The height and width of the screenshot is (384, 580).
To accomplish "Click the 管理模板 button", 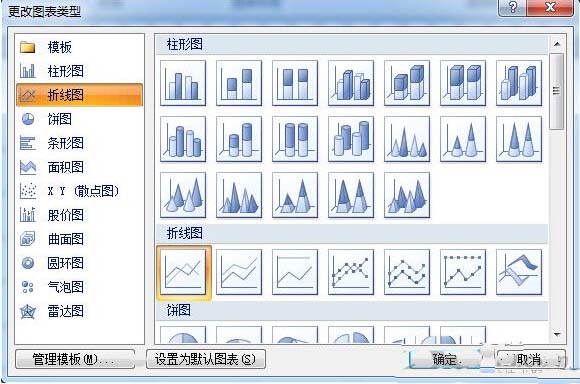I will click(x=75, y=359).
